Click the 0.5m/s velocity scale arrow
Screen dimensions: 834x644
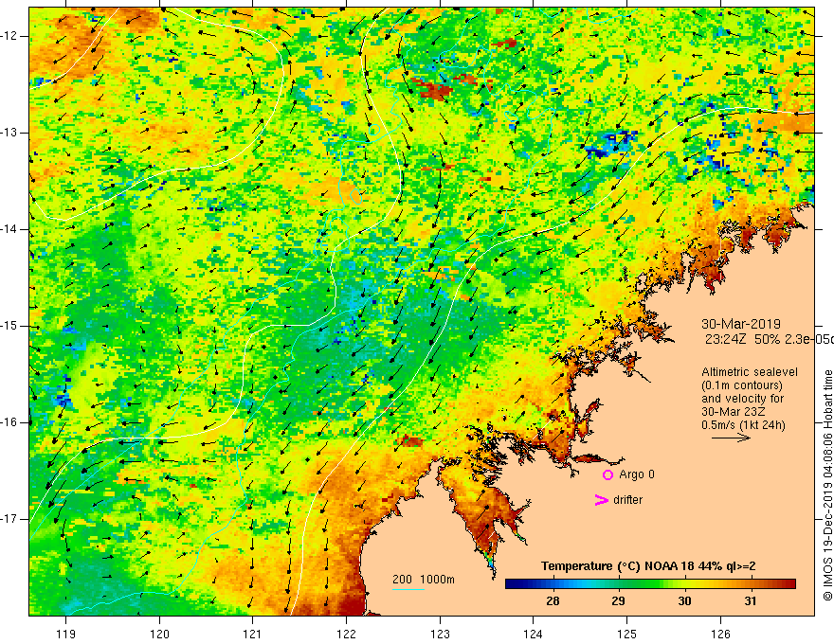[731, 438]
